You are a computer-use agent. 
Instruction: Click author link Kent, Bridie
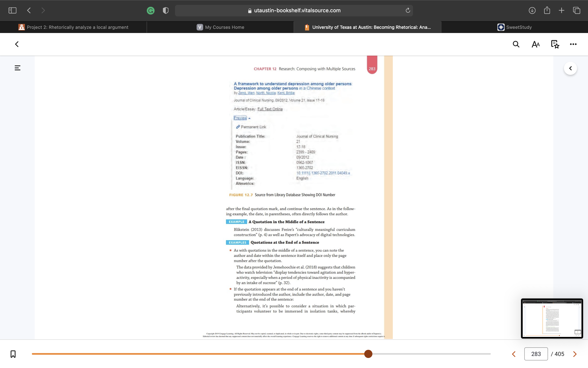(286, 93)
